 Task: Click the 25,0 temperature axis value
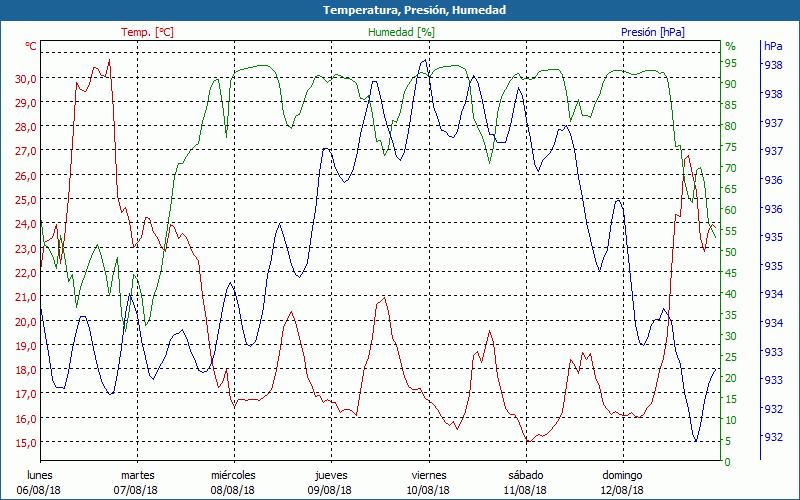click(x=27, y=199)
